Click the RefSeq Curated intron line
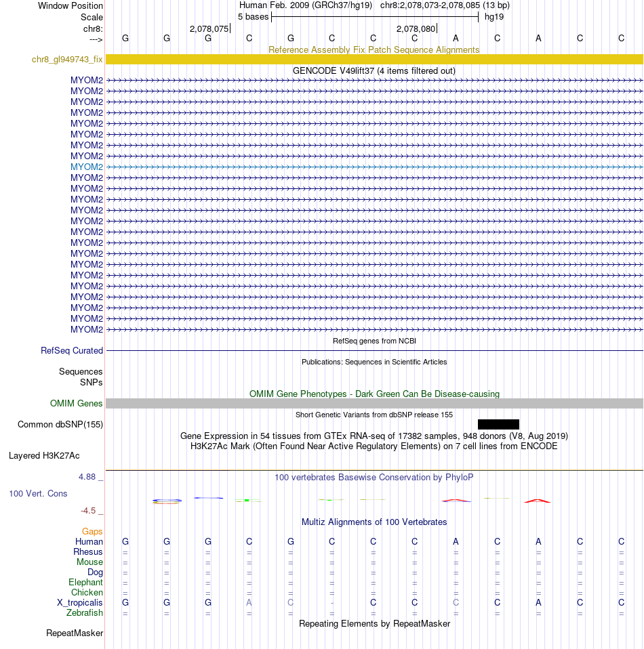Screen dimensions: 644x649 pyautogui.click(x=374, y=350)
